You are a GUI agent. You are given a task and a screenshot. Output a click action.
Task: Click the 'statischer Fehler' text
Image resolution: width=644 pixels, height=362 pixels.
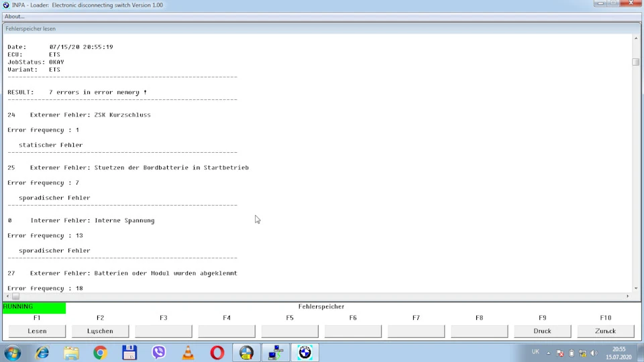[50, 145]
